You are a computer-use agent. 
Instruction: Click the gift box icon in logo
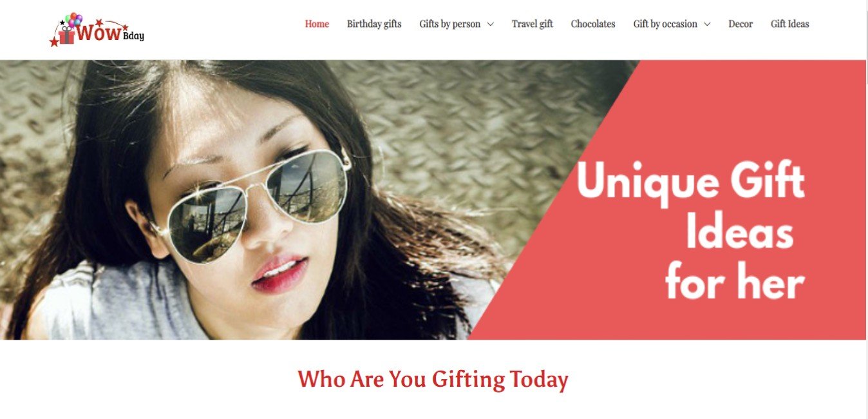click(66, 35)
